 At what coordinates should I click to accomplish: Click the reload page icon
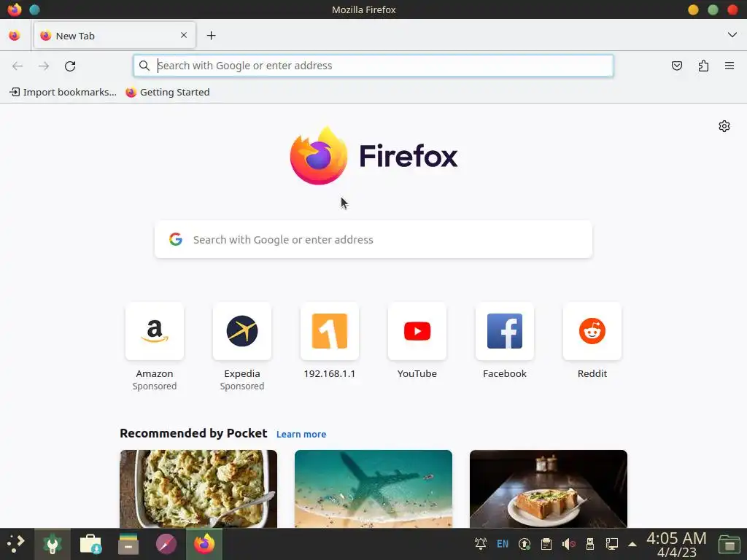pyautogui.click(x=70, y=66)
